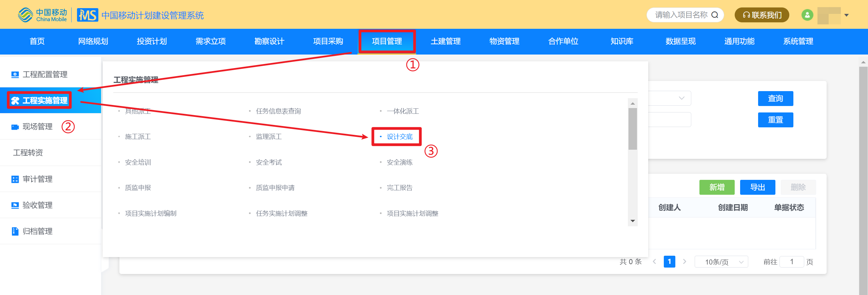
Task: Open the 项目管理 top menu
Action: [x=387, y=41]
